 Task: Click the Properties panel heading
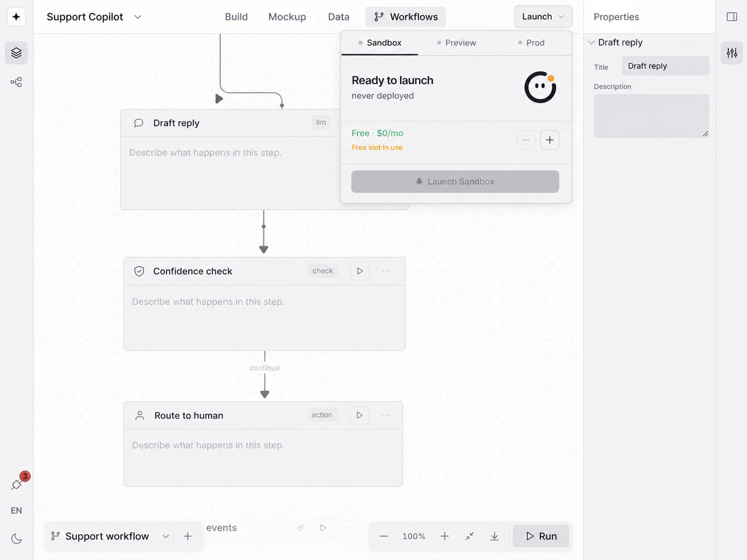click(616, 17)
